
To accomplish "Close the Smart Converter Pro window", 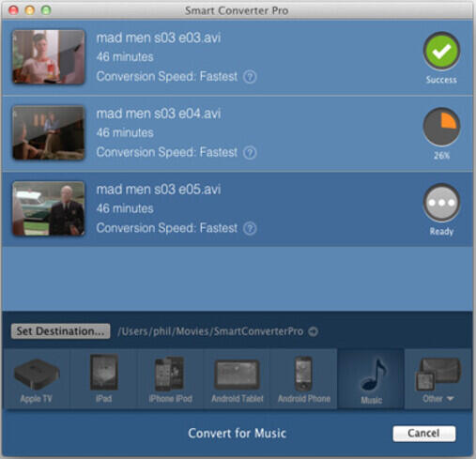I will [13, 10].
